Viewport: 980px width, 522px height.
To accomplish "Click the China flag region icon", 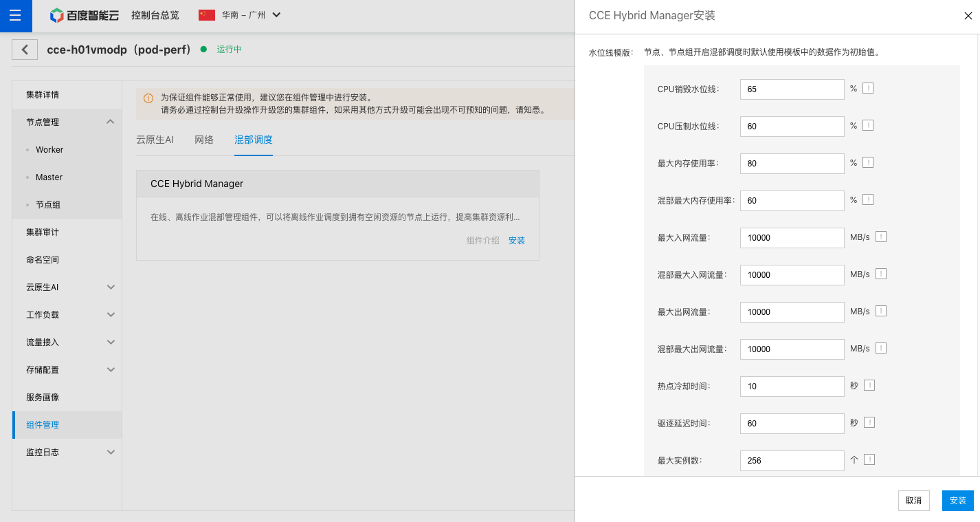I will (x=207, y=15).
